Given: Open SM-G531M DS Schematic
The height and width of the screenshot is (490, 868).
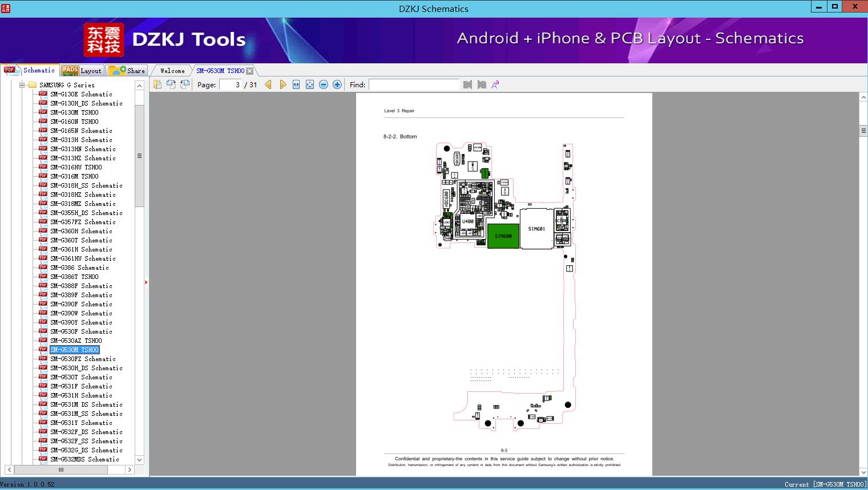Looking at the screenshot, I should point(86,404).
